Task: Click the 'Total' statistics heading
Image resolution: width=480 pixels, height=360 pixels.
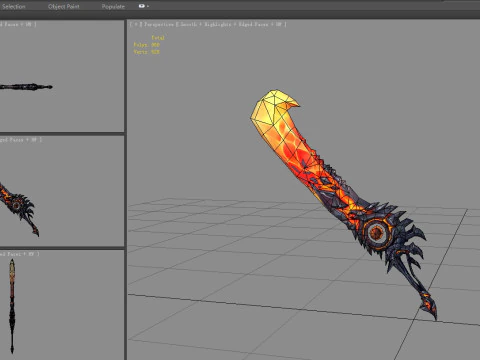Action: [x=158, y=38]
